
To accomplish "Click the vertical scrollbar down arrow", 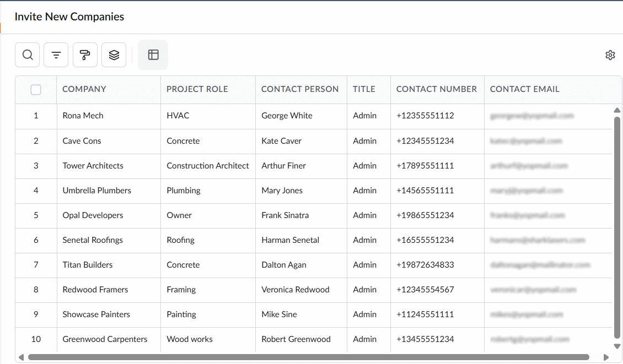I will (617, 346).
